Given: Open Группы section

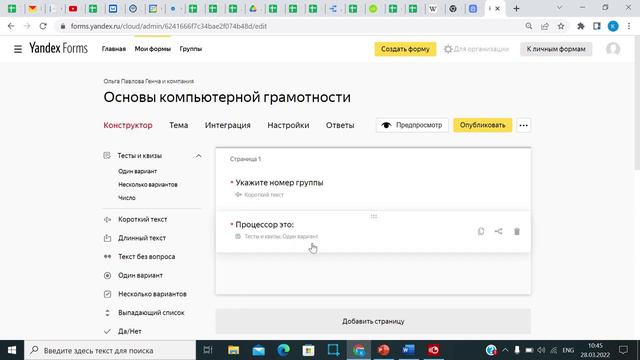Looking at the screenshot, I should tap(191, 49).
